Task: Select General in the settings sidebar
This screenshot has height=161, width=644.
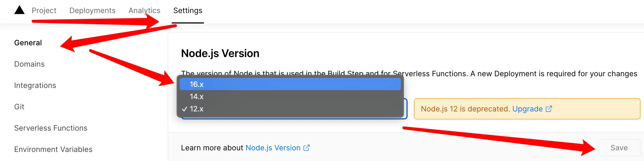Action: (x=28, y=43)
